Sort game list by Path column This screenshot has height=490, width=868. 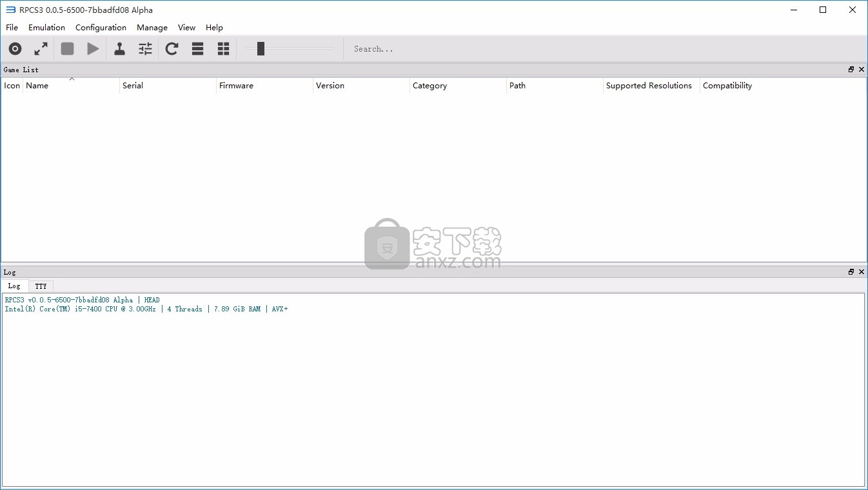click(x=555, y=85)
